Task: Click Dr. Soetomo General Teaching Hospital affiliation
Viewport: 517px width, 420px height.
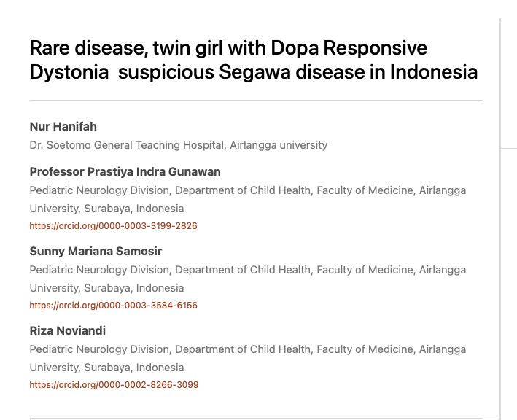Action: click(178, 145)
